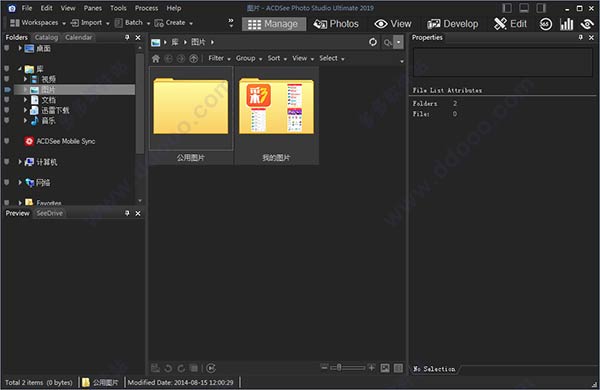Image resolution: width=600 pixels, height=390 pixels.
Task: Open the Group dropdown
Action: pyautogui.click(x=249, y=58)
